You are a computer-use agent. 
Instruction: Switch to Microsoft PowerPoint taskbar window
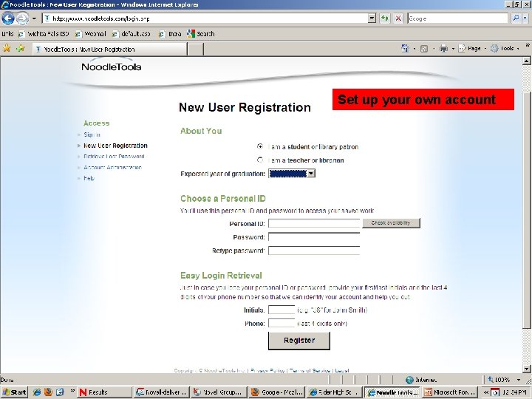coord(450,392)
